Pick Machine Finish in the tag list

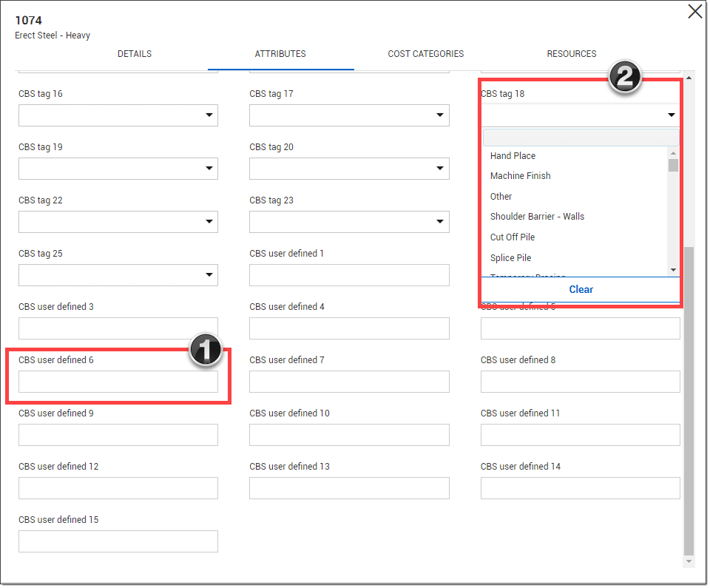pyautogui.click(x=520, y=176)
